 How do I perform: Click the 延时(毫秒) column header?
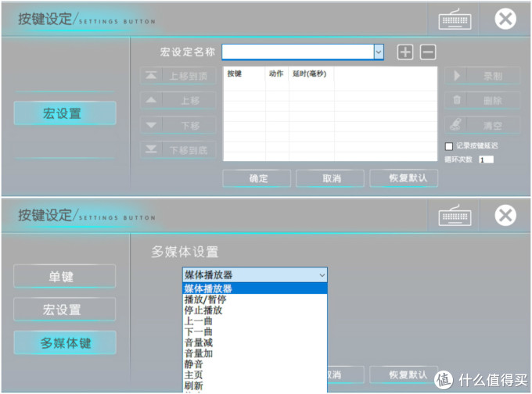click(311, 74)
